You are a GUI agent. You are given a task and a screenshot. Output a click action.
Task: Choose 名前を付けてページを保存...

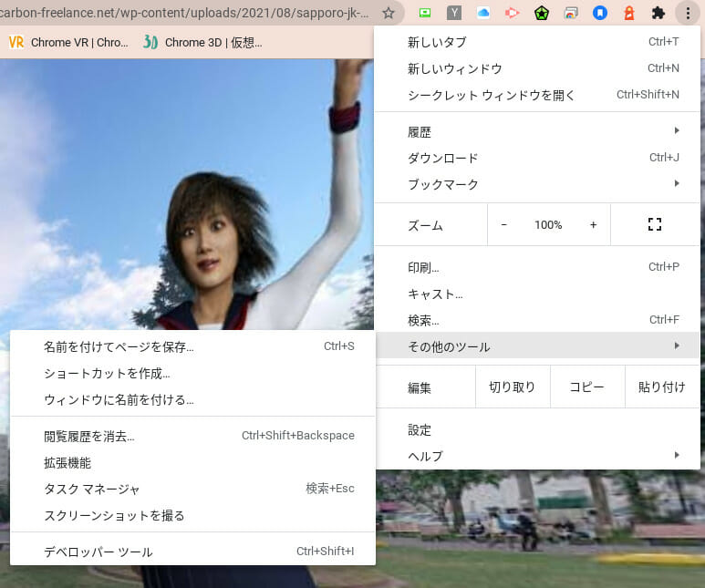[x=192, y=346]
